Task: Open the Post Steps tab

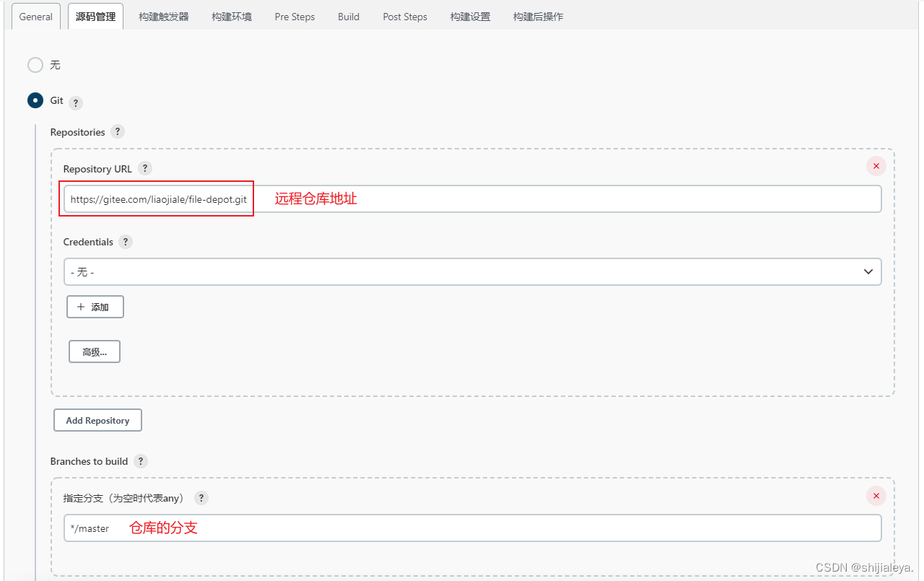Action: coord(405,17)
